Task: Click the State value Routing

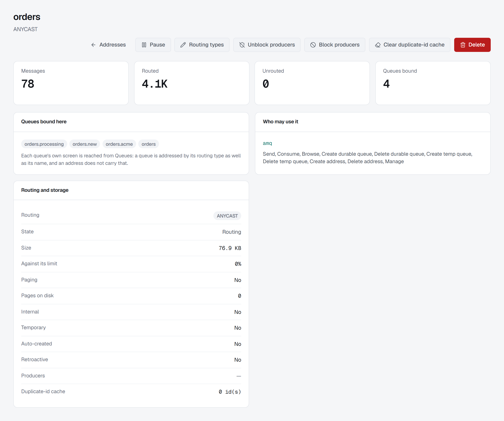Action: (x=232, y=232)
